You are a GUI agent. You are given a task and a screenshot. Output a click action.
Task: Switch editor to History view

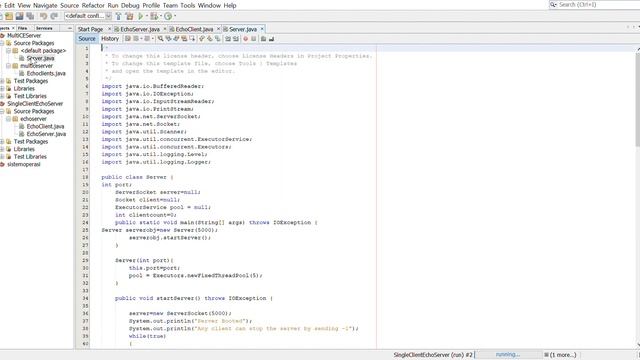coord(110,39)
